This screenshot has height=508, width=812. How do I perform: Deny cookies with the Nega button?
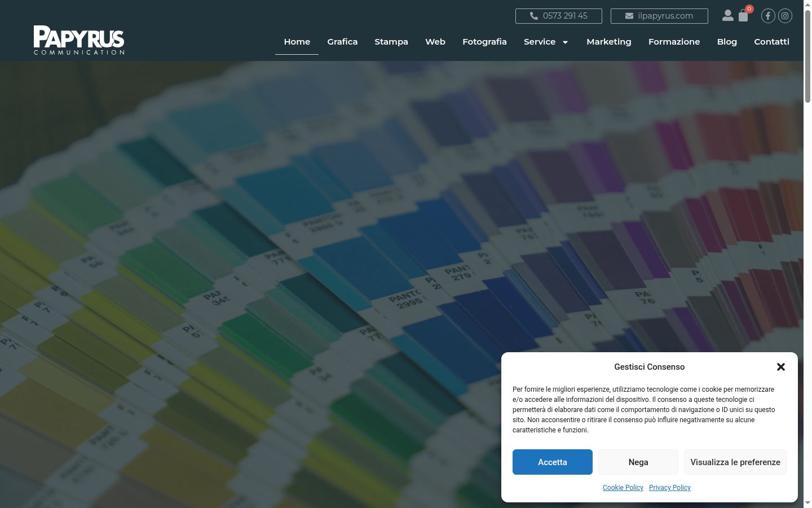pyautogui.click(x=638, y=462)
